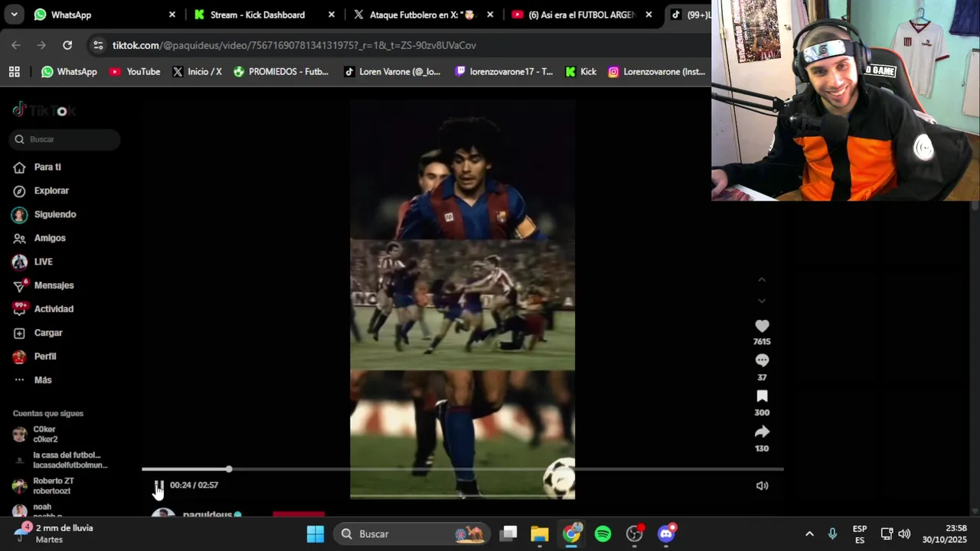Go to previous video with up chevron

point(762,280)
